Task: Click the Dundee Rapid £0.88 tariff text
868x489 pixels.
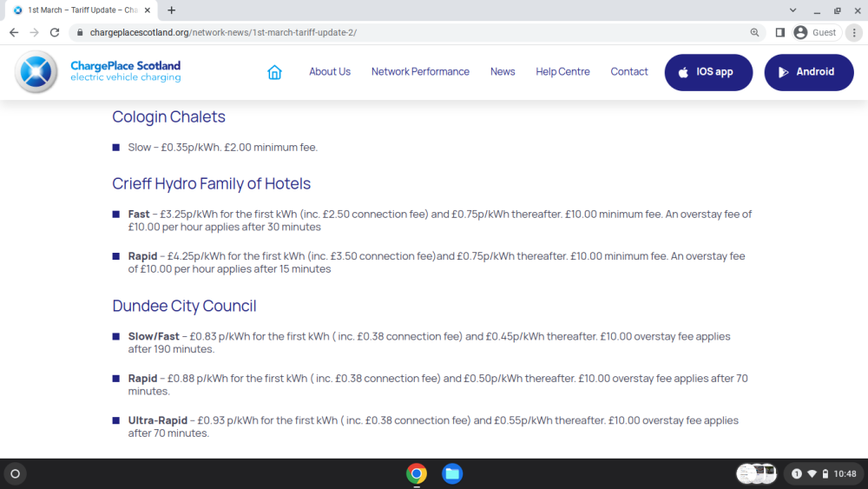Action: pos(437,385)
